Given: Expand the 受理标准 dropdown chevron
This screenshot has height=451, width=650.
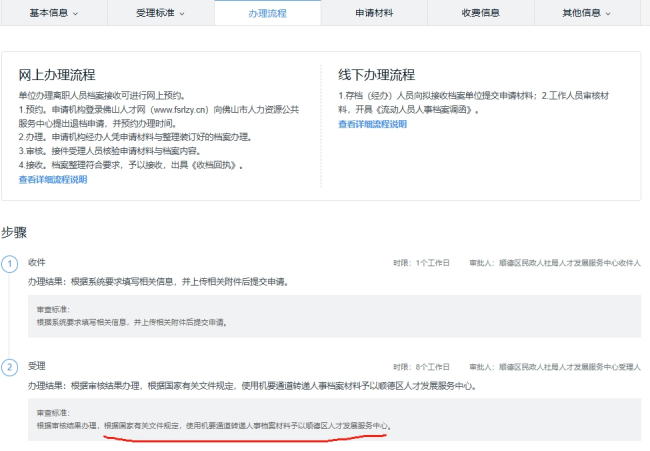Looking at the screenshot, I should coord(182,14).
